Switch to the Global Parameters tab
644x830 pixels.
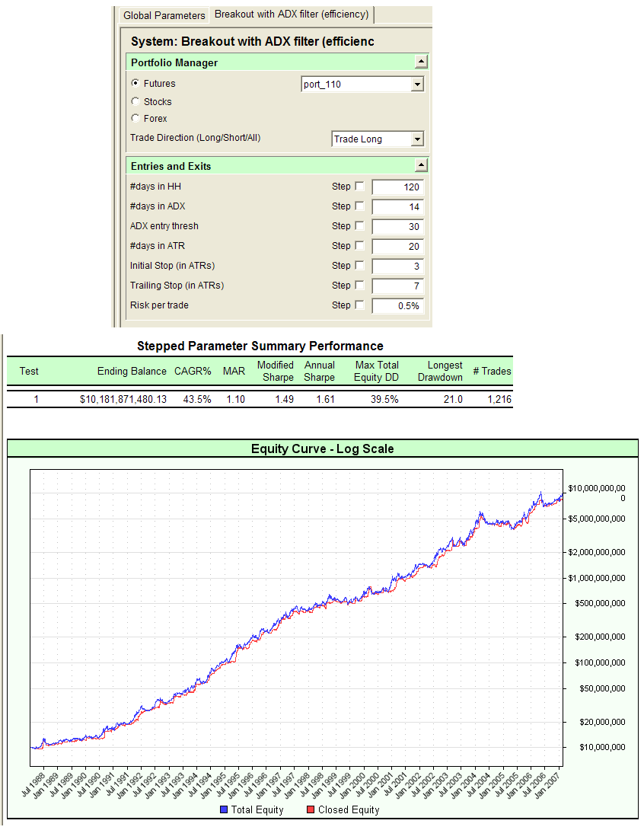[x=162, y=14]
